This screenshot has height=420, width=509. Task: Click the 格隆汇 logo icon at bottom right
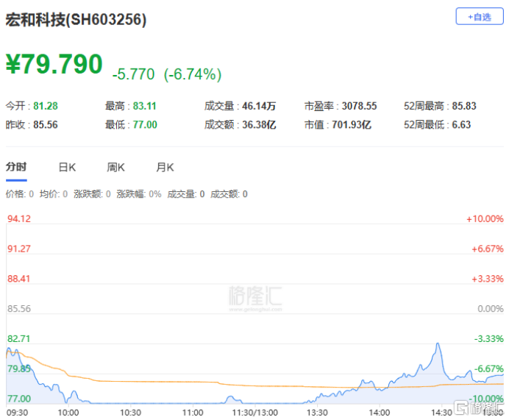coord(461,407)
